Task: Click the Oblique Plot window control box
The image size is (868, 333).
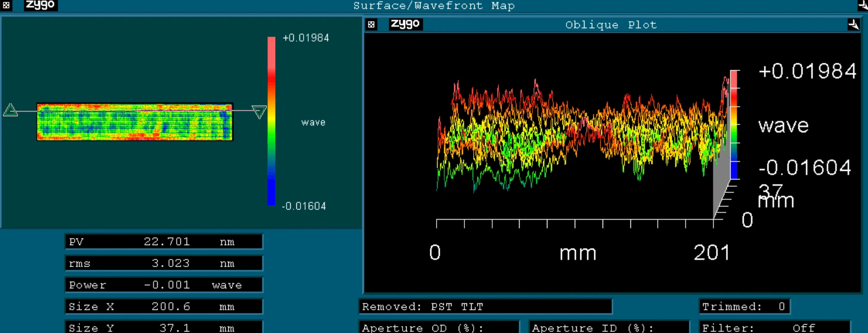Action: coord(371,24)
